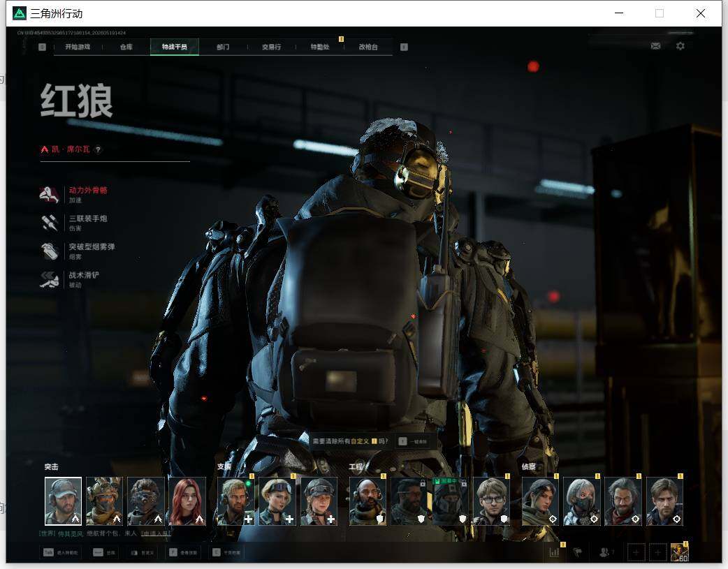Click the flag icon in bottom bar
The width and height of the screenshot is (728, 569).
[578, 552]
